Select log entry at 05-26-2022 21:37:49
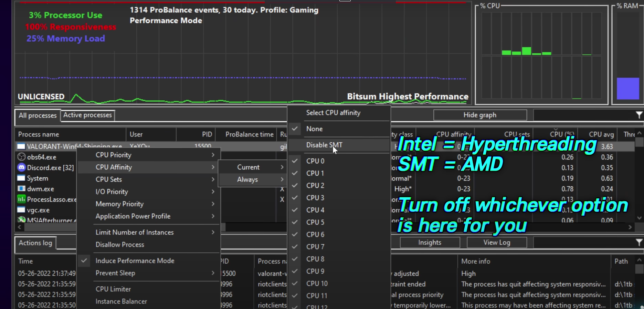 pyautogui.click(x=47, y=274)
